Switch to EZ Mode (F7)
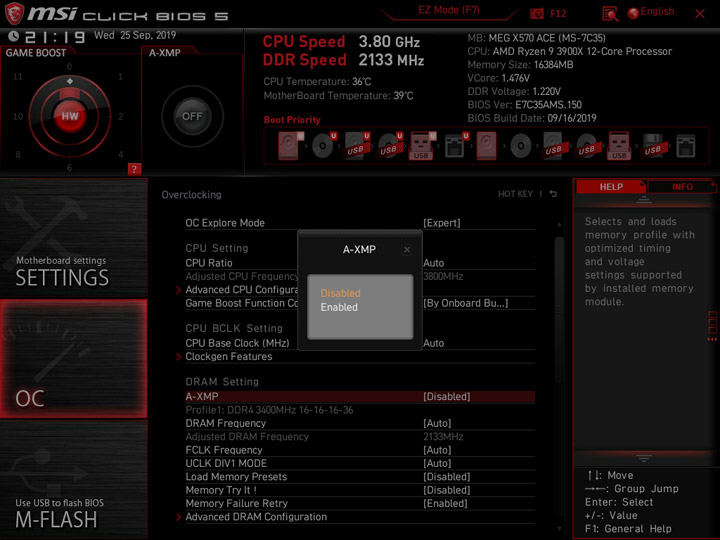 (449, 10)
